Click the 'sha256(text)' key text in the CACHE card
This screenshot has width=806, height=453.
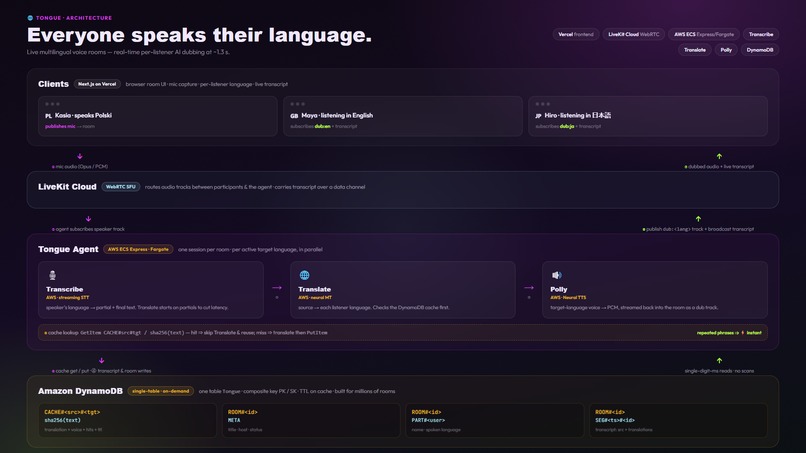click(x=63, y=420)
